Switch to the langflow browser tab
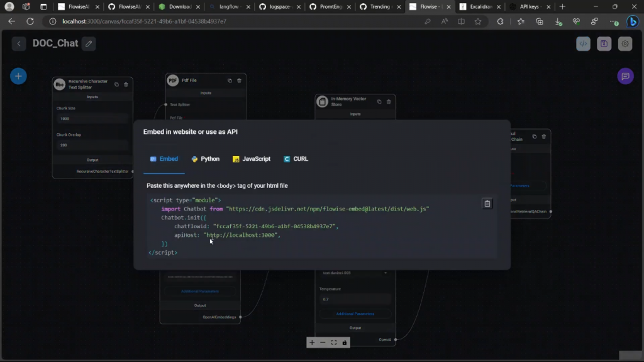The width and height of the screenshot is (644, 362). click(x=229, y=6)
